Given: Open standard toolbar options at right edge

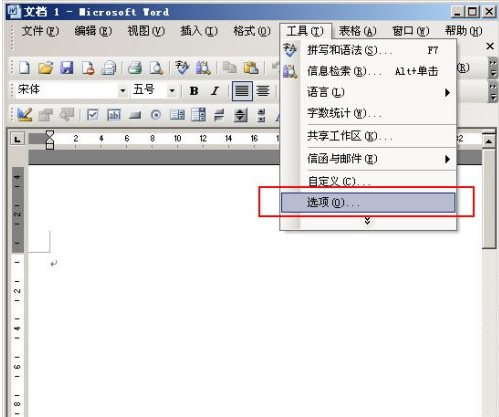Looking at the screenshot, I should pos(492,68).
